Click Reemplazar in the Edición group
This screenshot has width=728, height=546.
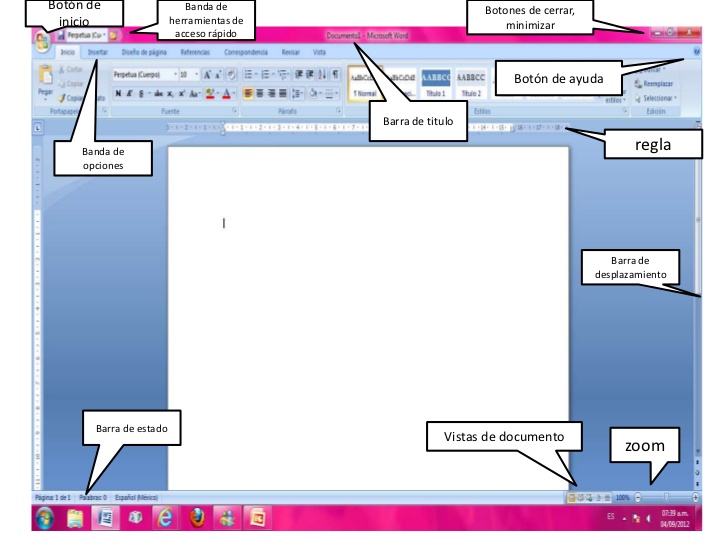point(654,84)
